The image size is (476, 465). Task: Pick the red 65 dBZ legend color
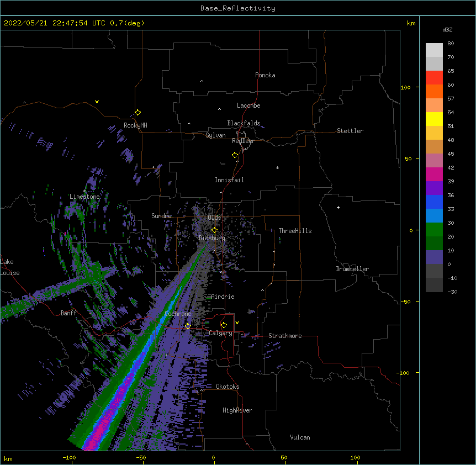click(434, 77)
